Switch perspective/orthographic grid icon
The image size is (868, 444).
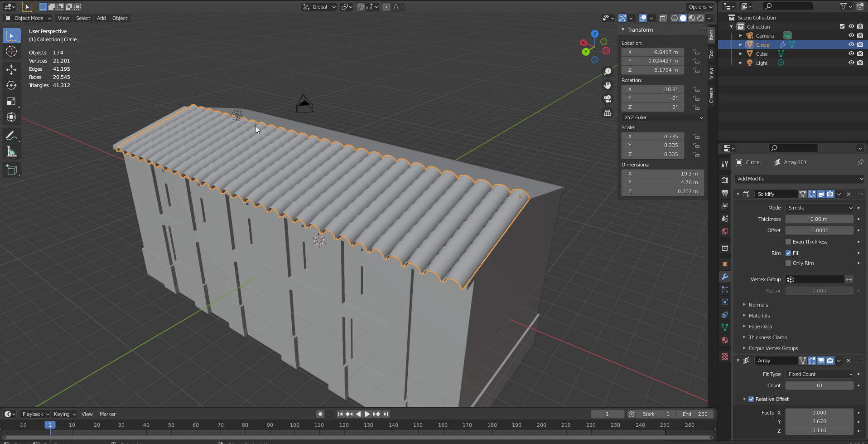pos(608,112)
